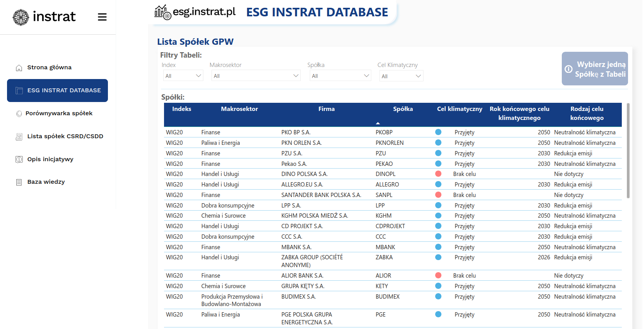
Task: Click the CDPROJEKT ticker cell
Action: [390, 226]
